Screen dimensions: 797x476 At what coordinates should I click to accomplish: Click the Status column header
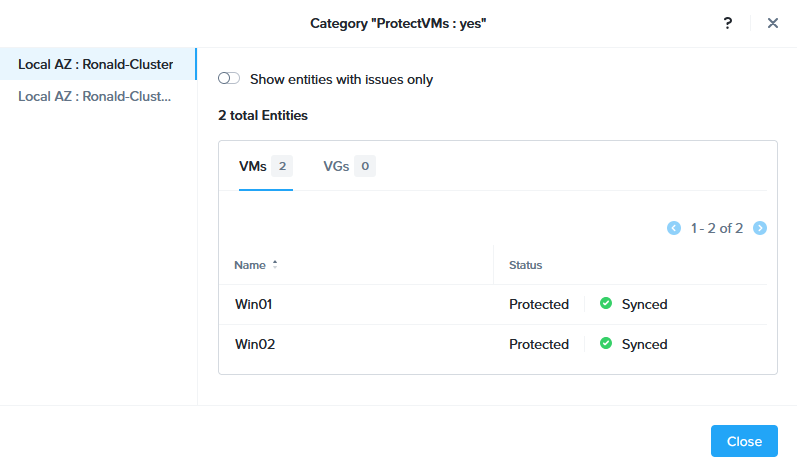click(x=526, y=265)
